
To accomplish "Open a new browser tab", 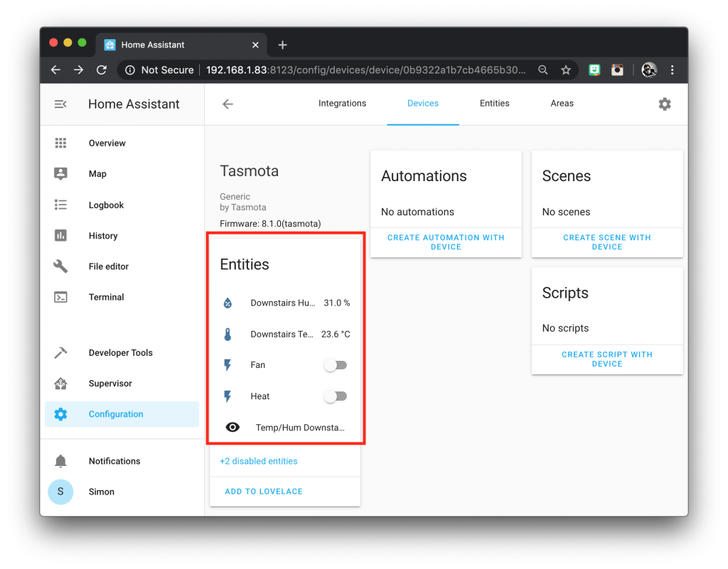I will point(282,45).
